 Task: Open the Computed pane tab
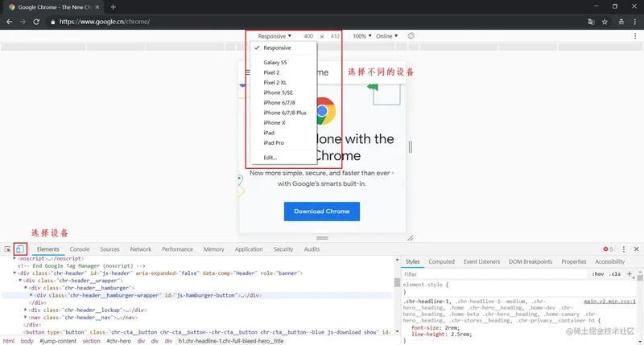tap(441, 261)
